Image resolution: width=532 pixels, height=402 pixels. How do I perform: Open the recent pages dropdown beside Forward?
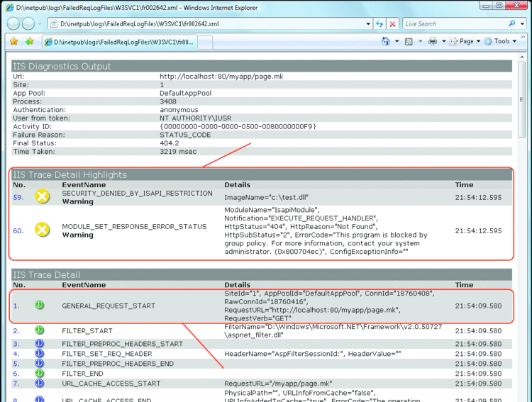pos(40,23)
